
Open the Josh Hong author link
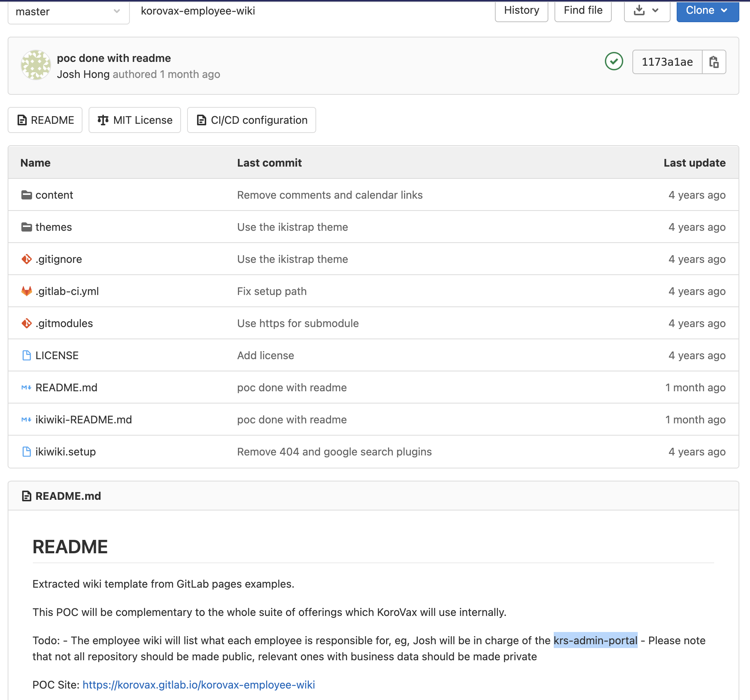tap(83, 74)
